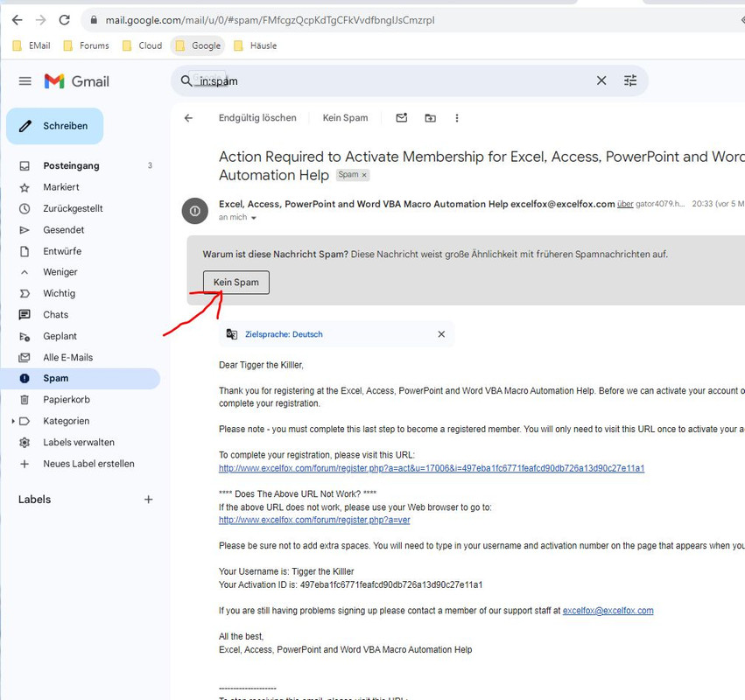Open Labels verwalten settings
This screenshot has height=700, width=745.
click(x=81, y=443)
